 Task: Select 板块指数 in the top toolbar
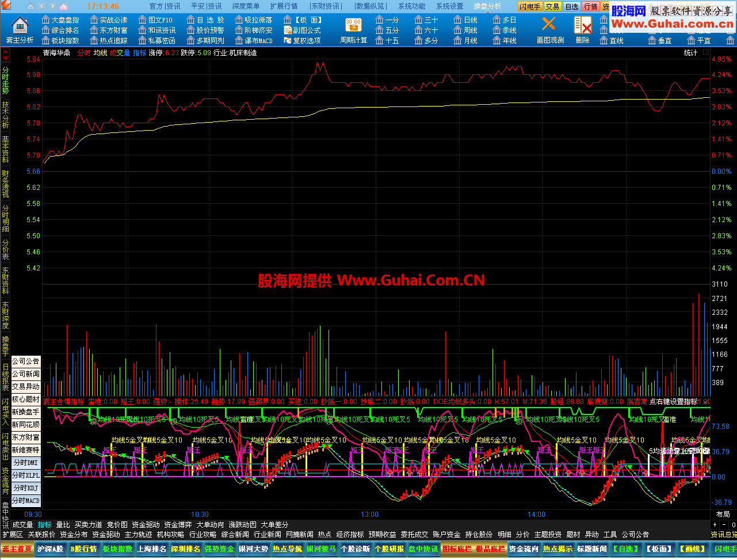point(60,40)
